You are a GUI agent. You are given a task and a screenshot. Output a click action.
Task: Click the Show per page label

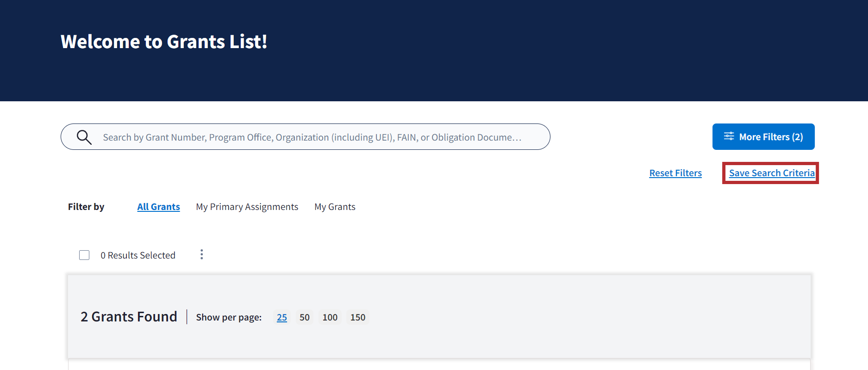229,317
